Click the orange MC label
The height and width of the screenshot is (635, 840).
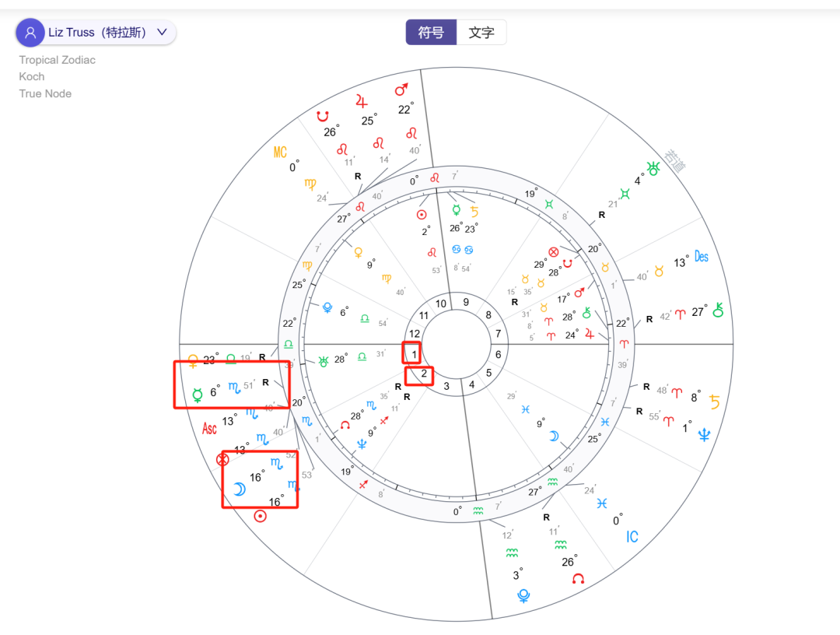pos(280,153)
